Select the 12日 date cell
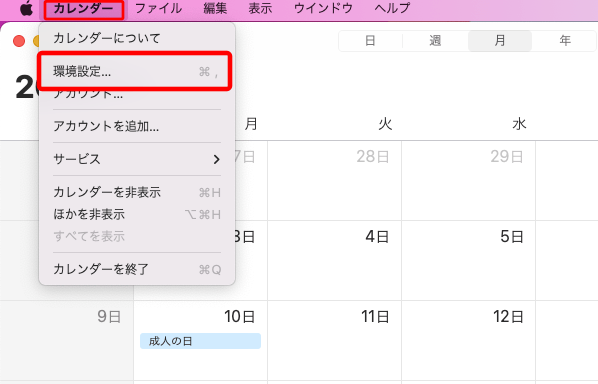This screenshot has height=384, width=598. point(468,341)
